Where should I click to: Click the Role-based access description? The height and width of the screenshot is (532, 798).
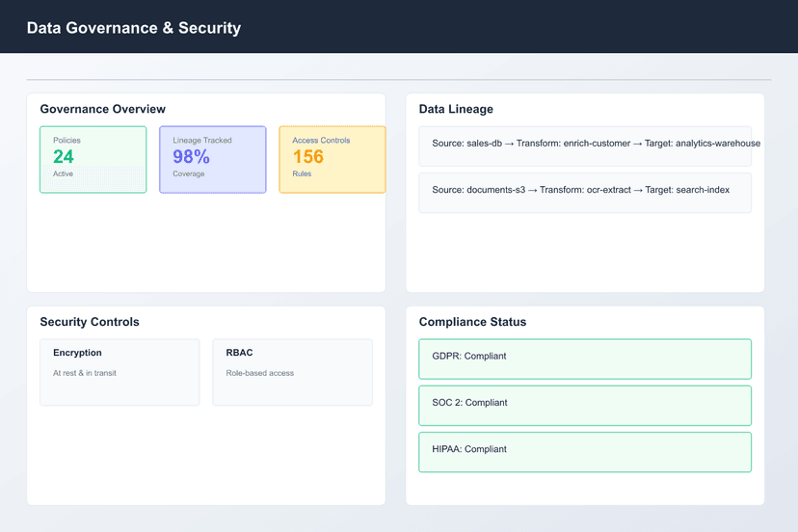(x=260, y=373)
